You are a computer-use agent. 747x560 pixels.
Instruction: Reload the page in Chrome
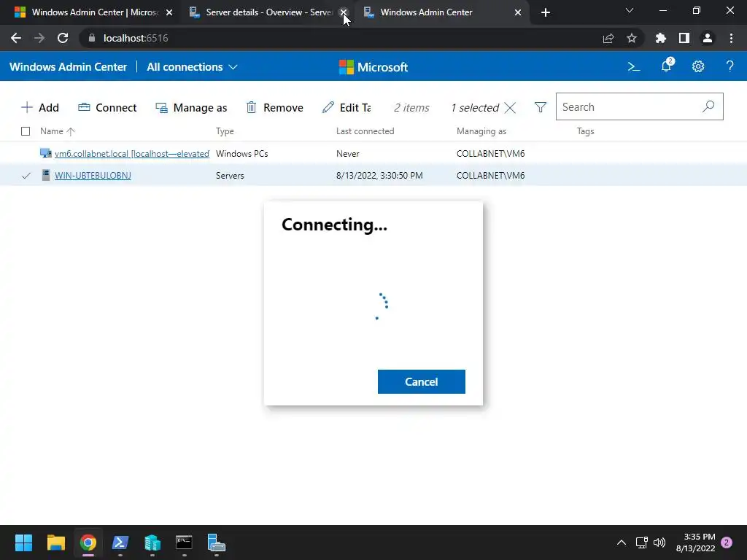click(x=63, y=38)
